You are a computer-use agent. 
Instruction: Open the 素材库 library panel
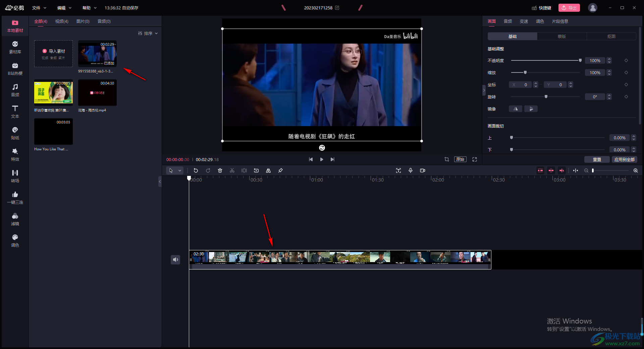[x=15, y=48]
